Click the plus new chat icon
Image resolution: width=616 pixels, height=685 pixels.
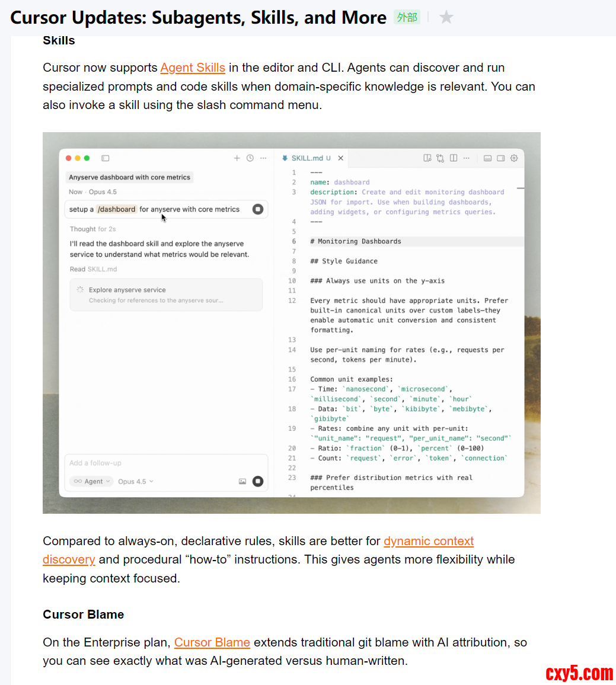click(237, 158)
